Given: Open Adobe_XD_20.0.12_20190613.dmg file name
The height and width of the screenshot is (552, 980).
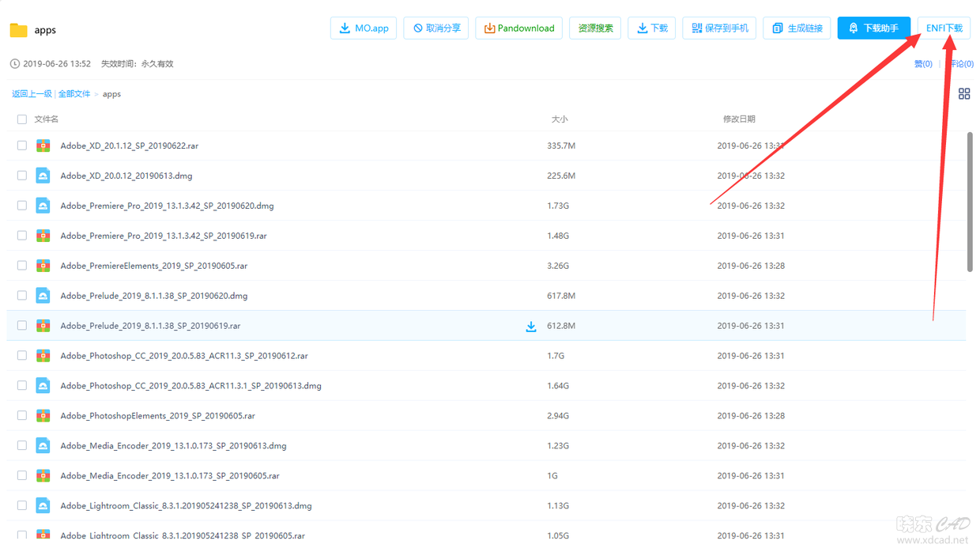Looking at the screenshot, I should (126, 176).
